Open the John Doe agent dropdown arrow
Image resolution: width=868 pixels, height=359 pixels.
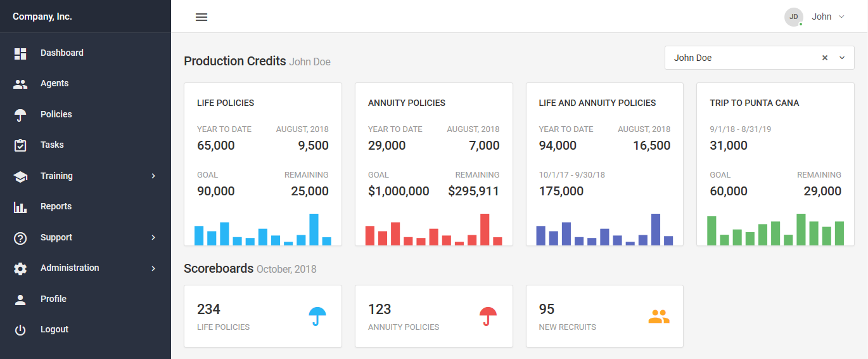coord(842,58)
